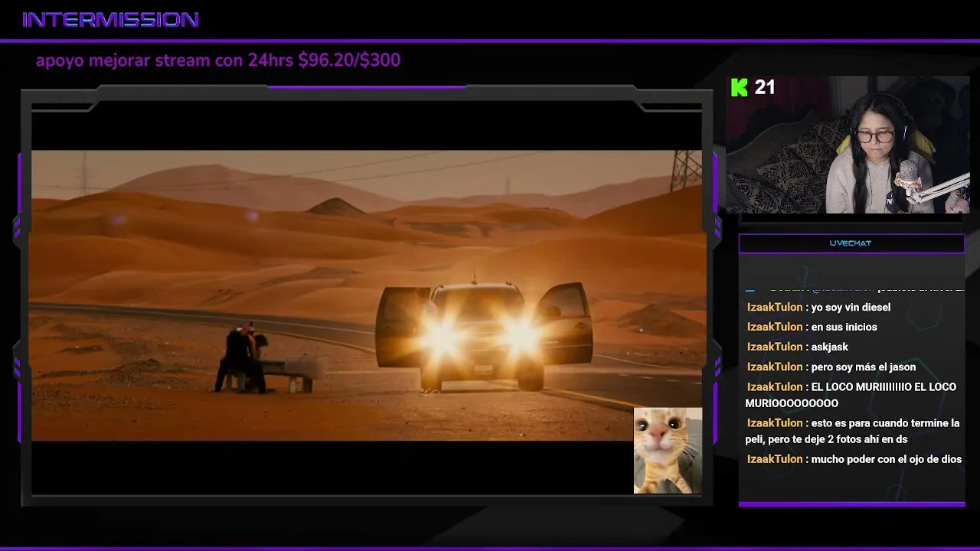Image resolution: width=980 pixels, height=551 pixels.
Task: Select the "EL LOCO MURIIIIIIIO" chat message
Action: coord(851,395)
